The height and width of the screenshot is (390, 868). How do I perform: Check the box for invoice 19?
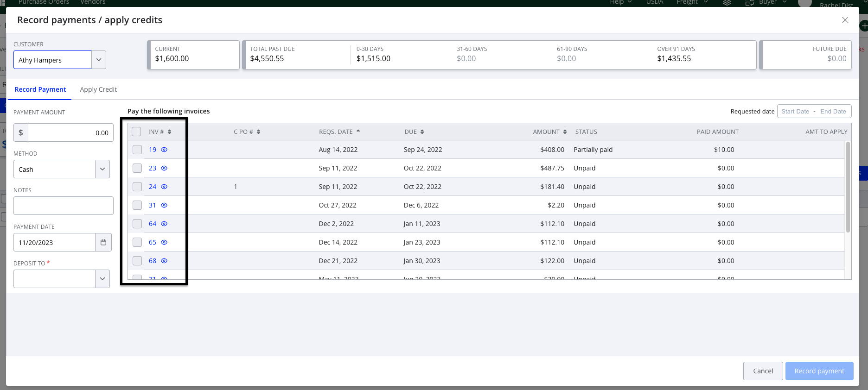137,150
